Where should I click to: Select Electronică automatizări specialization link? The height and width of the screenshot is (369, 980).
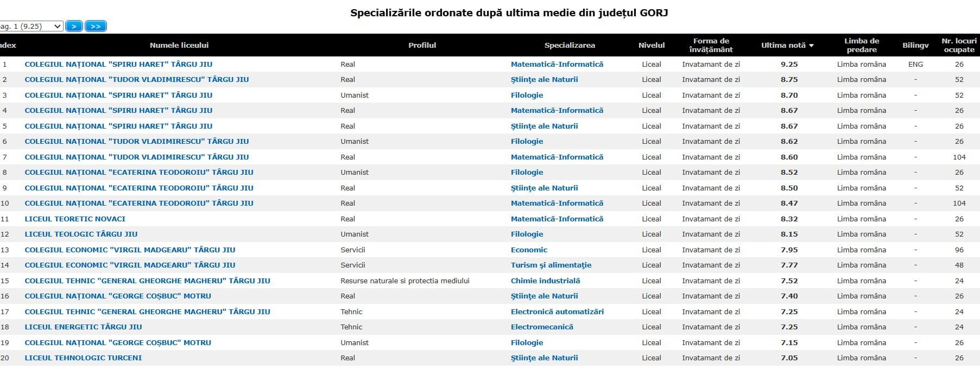(x=557, y=311)
